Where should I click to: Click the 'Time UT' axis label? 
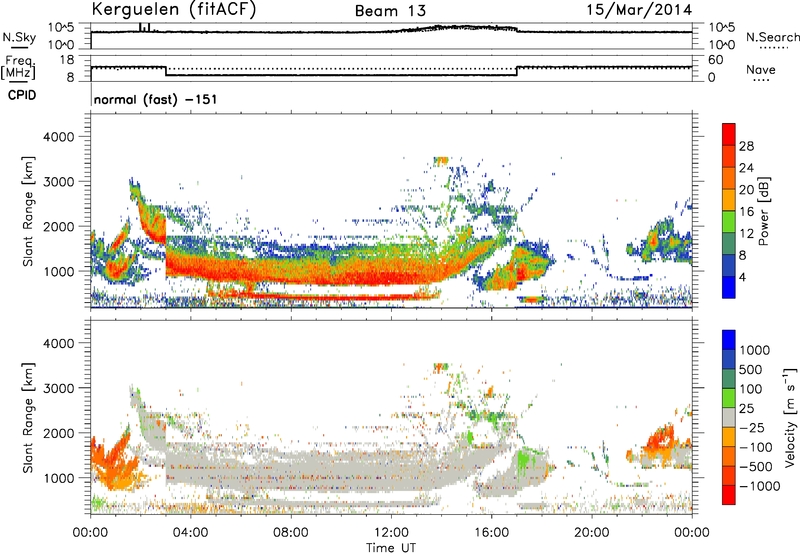[x=391, y=547]
